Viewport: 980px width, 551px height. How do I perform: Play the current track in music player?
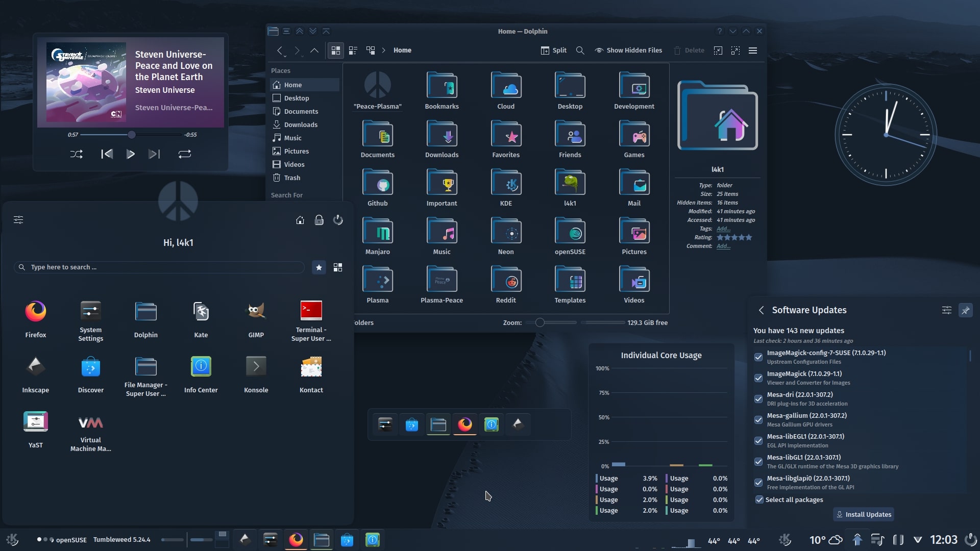(131, 154)
